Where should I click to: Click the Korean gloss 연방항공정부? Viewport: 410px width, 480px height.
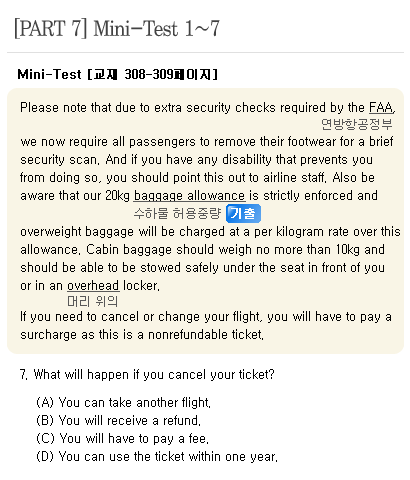point(357,124)
